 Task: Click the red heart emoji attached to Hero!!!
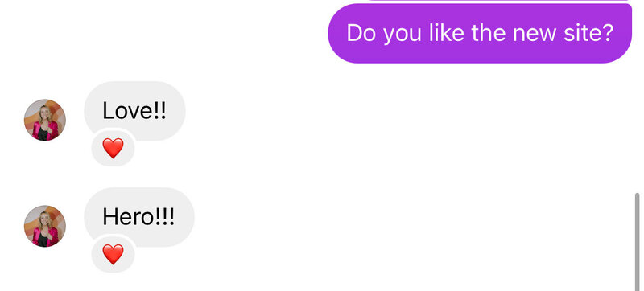click(x=113, y=254)
